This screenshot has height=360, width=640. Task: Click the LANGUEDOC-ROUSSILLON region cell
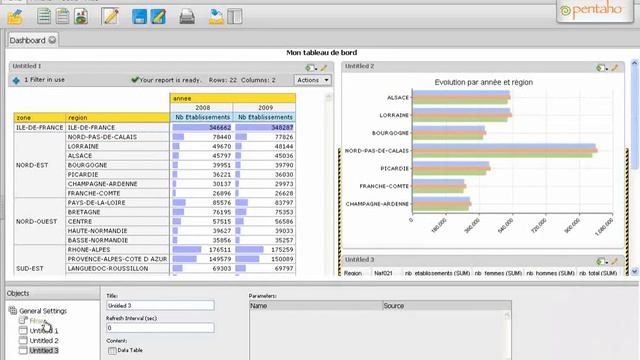click(118, 268)
